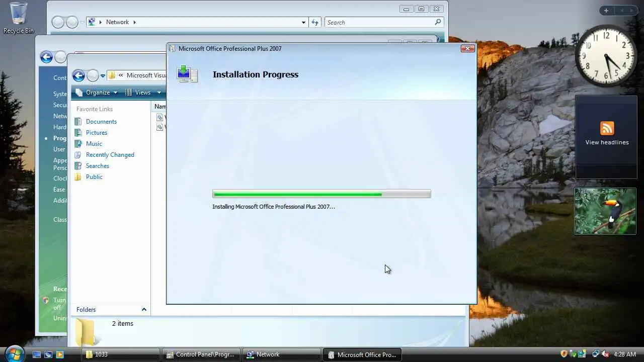Click the "2 items" details pane text
The width and height of the screenshot is (644, 362).
point(123,324)
